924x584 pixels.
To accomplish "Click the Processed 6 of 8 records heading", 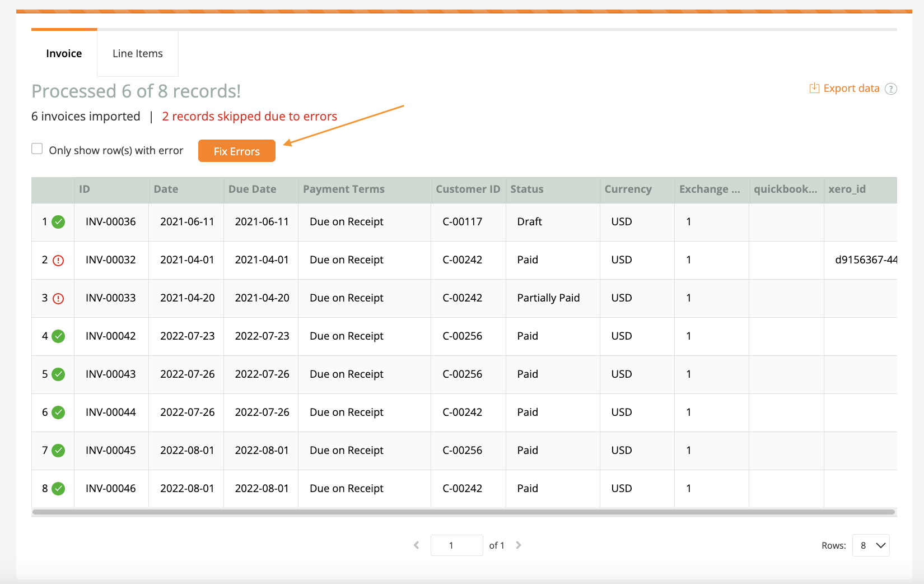I will 136,91.
